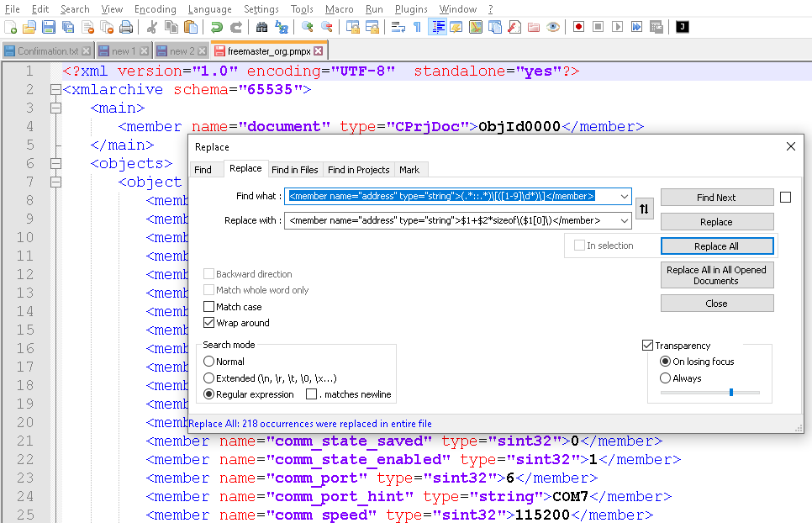Select the Normal search mode
This screenshot has height=523, width=812.
208,363
